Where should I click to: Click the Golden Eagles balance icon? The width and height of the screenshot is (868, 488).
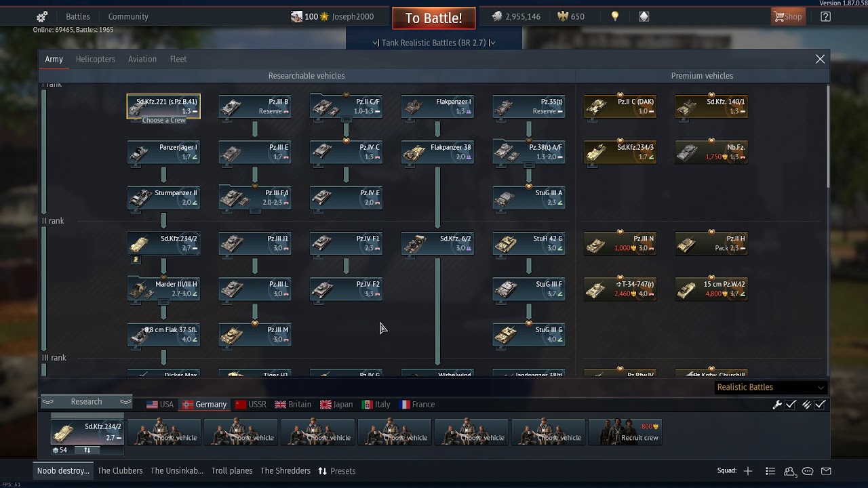(x=561, y=16)
